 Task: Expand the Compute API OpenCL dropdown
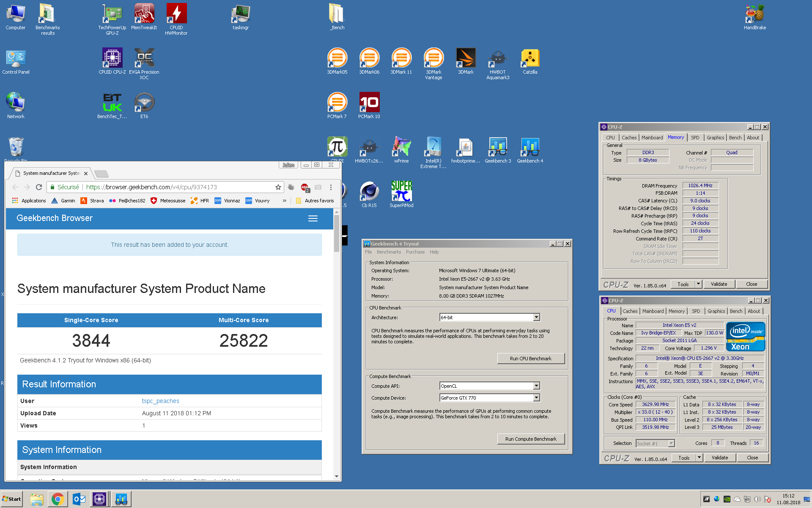[536, 386]
